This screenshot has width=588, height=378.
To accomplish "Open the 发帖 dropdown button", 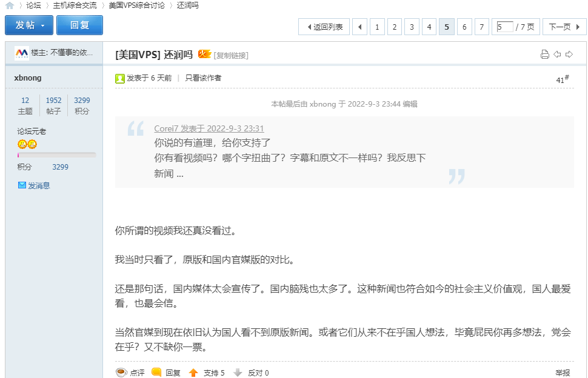I will coord(29,25).
